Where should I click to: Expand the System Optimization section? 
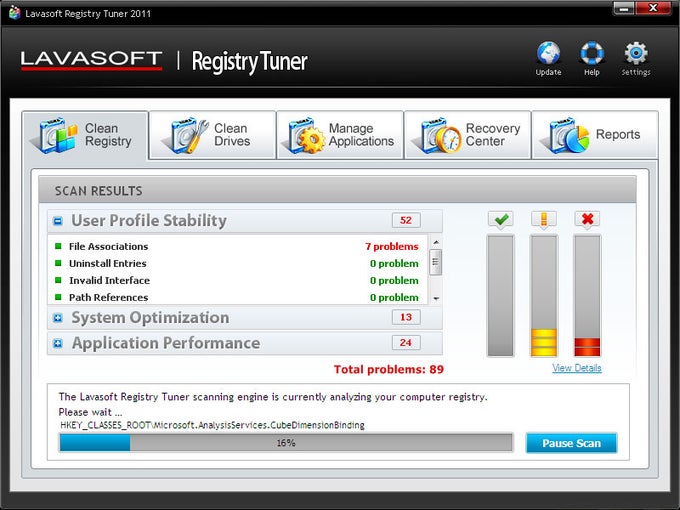pyautogui.click(x=58, y=318)
